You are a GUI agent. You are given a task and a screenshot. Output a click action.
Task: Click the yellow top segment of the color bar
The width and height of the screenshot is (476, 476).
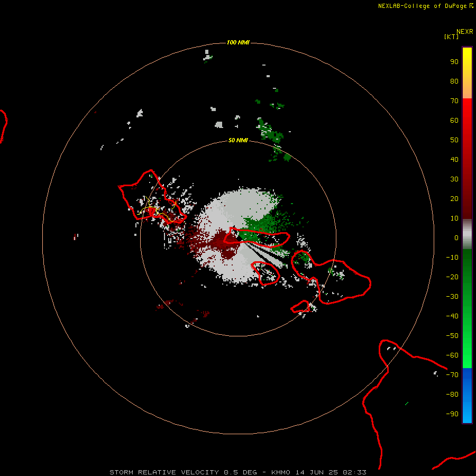click(467, 72)
